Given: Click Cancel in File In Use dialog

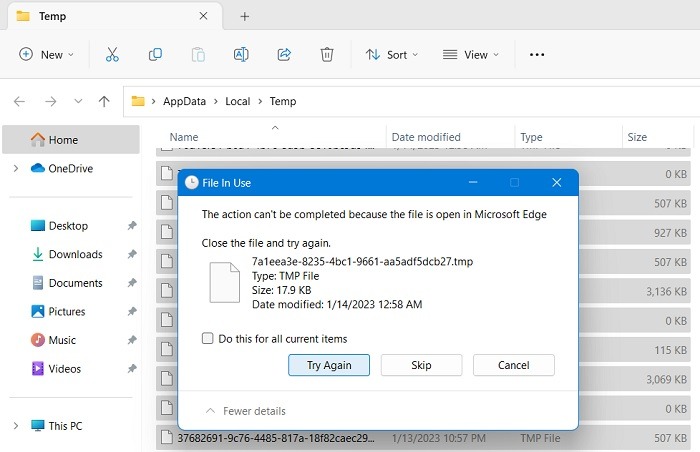Looking at the screenshot, I should point(514,365).
